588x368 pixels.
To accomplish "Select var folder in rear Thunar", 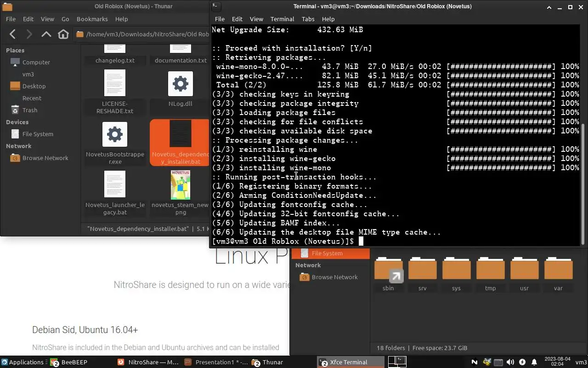I will [558, 274].
